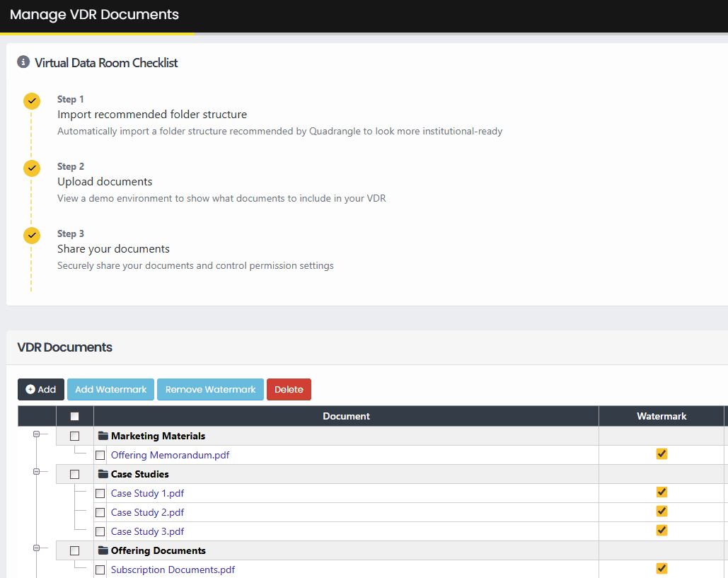The width and height of the screenshot is (728, 578).
Task: Select the Subscription Documents.pdf checkbox
Action: pos(100,570)
